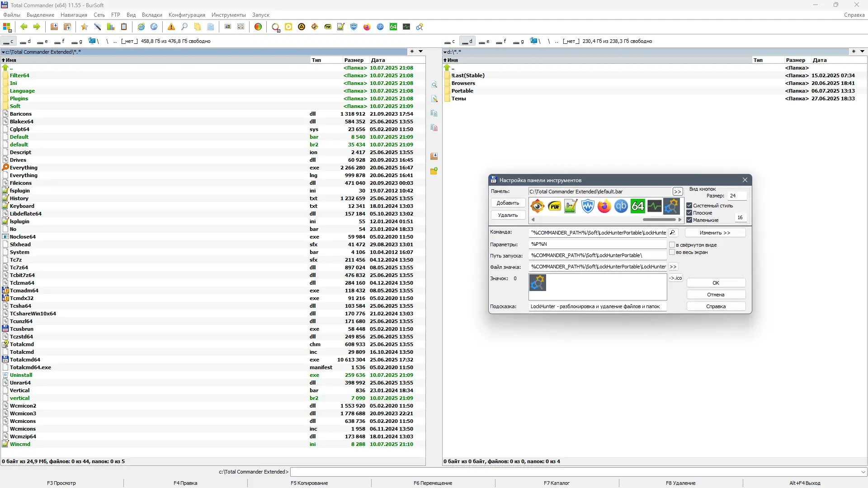Click the yellow PotPlayer toolbar icon
This screenshot has height=488, width=868.
(x=288, y=27)
